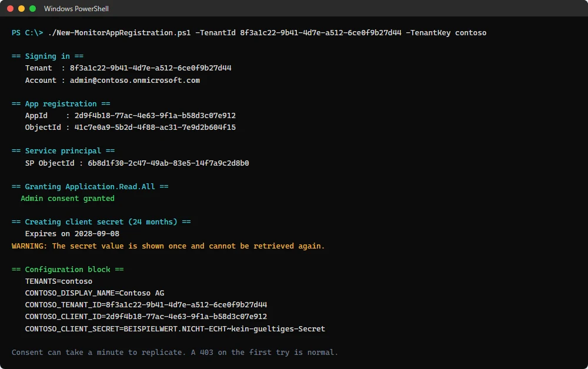The image size is (588, 369).
Task: Click the CONTOSO_TENANT_ID line
Action: 146,305
